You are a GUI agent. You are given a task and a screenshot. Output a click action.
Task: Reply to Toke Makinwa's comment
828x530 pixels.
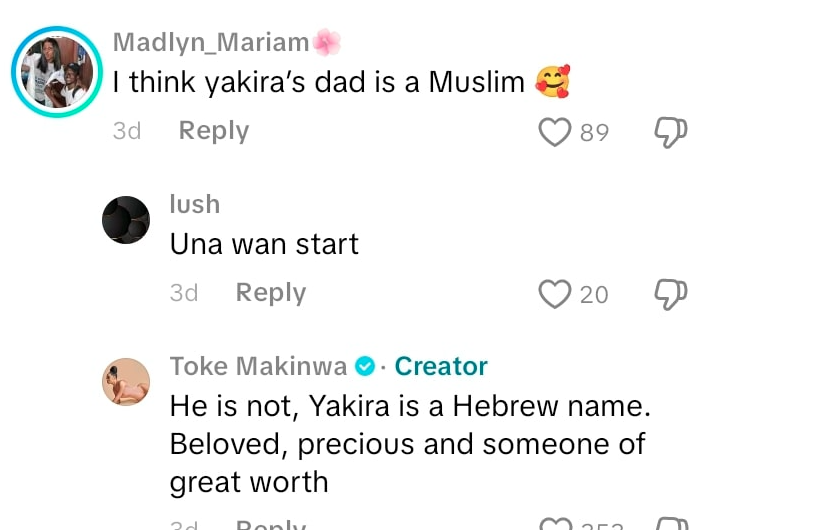tap(270, 524)
